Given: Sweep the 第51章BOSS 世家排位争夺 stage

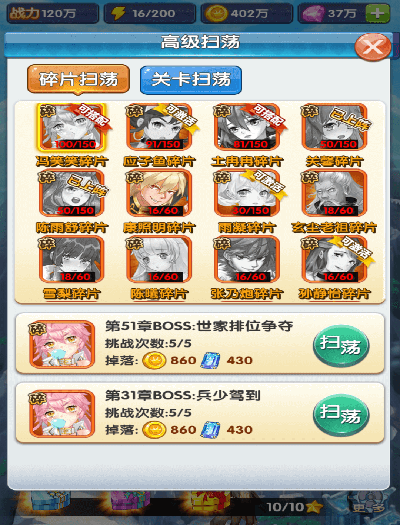Looking at the screenshot, I should tap(341, 345).
